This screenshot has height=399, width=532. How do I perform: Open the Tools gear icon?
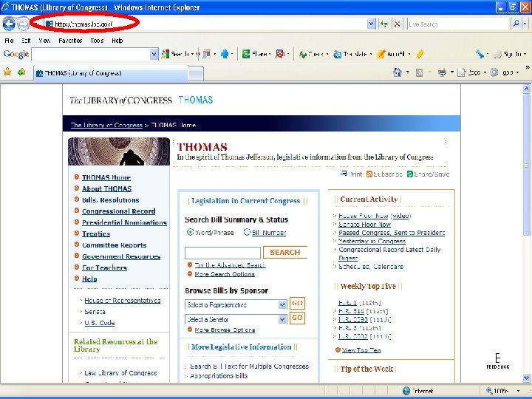coord(494,72)
